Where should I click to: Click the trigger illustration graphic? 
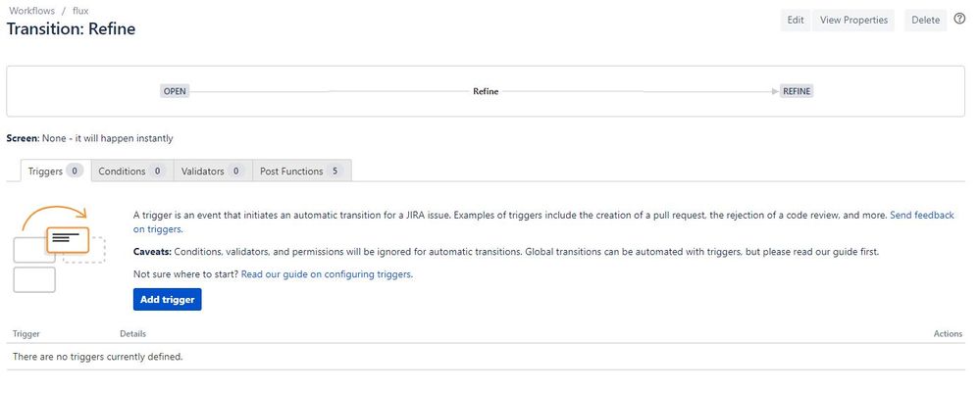pos(59,249)
